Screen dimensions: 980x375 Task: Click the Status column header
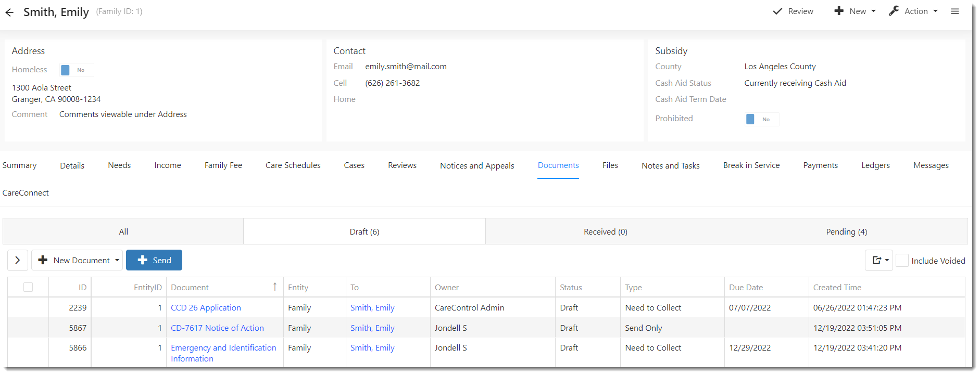coord(571,288)
